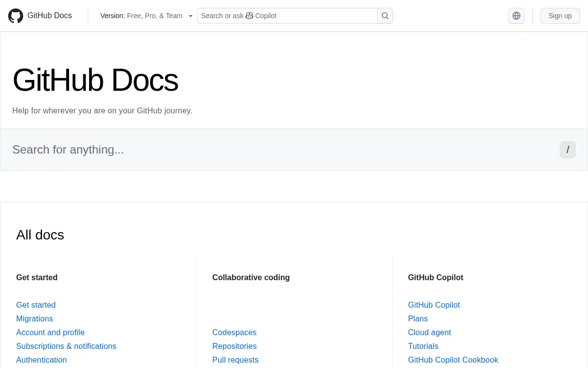Viewport: 588px width, 368px height.
Task: Click the Collaborative coding section heading
Action: tap(251, 277)
